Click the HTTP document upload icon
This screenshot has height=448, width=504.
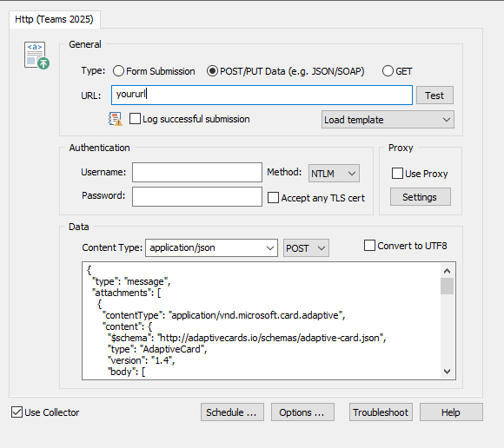(x=36, y=56)
